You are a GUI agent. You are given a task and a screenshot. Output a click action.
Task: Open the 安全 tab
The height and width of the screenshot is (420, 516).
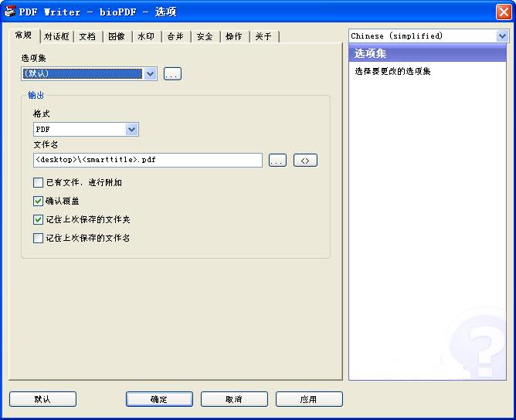point(205,36)
